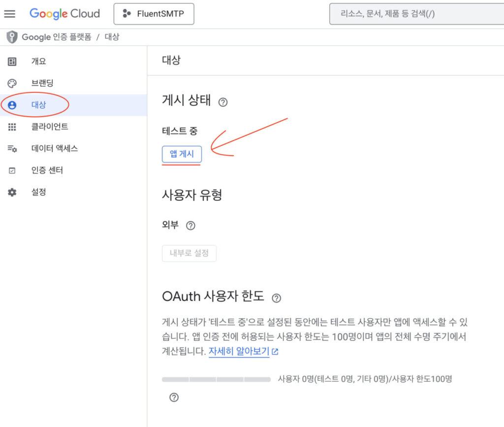Click the '테스트 중' status text
504x427 pixels.
[x=180, y=131]
